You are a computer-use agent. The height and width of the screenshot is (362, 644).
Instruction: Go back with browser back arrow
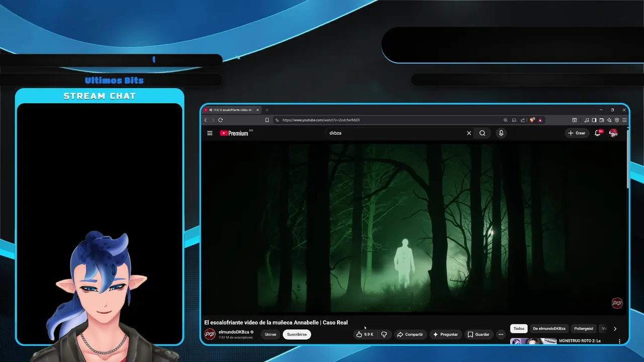pos(205,120)
